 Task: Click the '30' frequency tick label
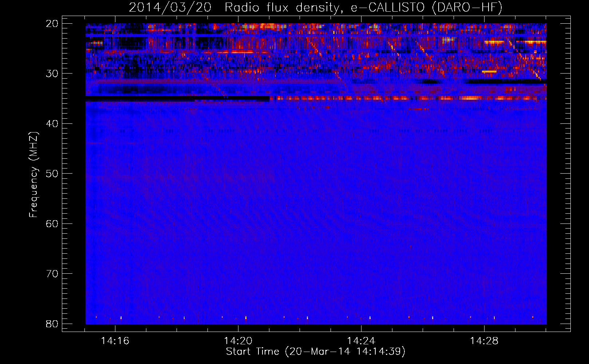(52, 74)
